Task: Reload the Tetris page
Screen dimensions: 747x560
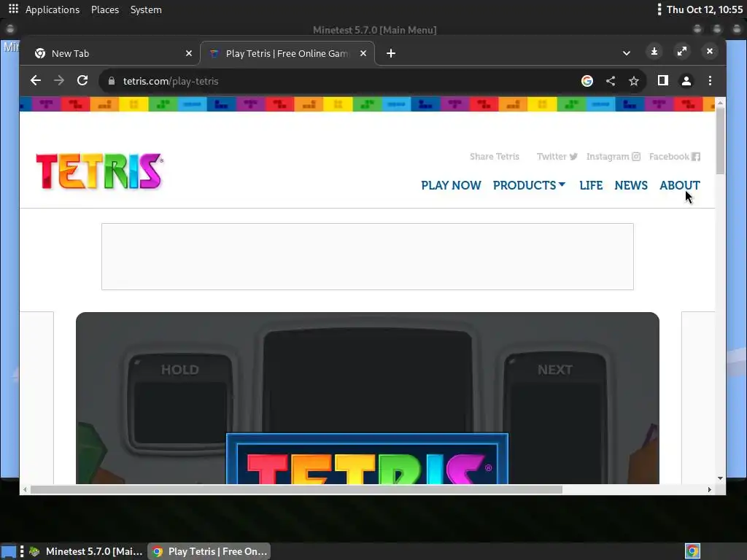Action: [x=82, y=80]
